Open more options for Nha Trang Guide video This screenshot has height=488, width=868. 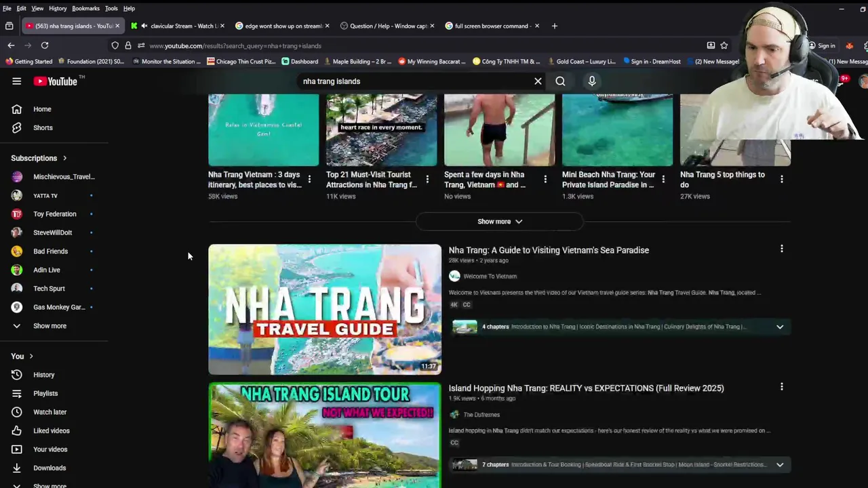781,249
